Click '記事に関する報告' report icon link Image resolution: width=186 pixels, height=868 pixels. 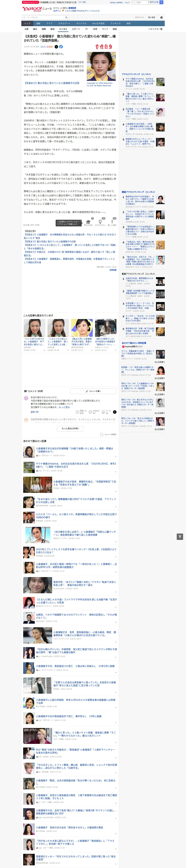pos(31,225)
